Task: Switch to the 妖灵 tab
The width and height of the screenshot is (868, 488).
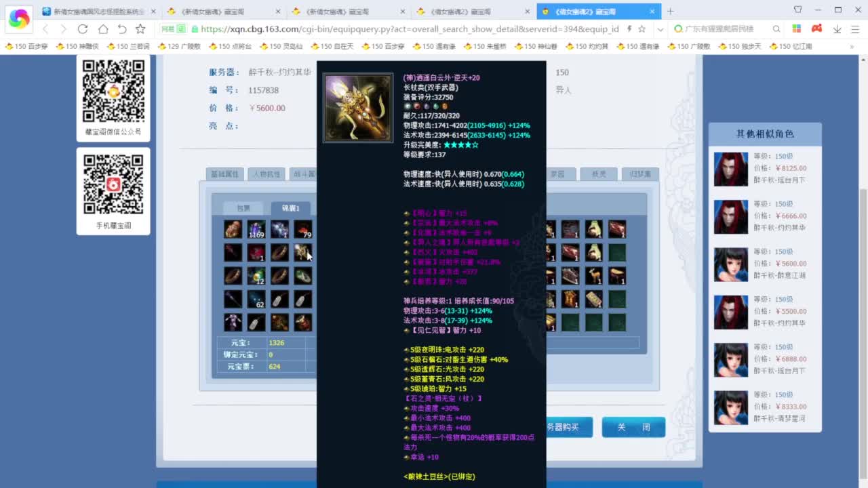Action: (599, 174)
